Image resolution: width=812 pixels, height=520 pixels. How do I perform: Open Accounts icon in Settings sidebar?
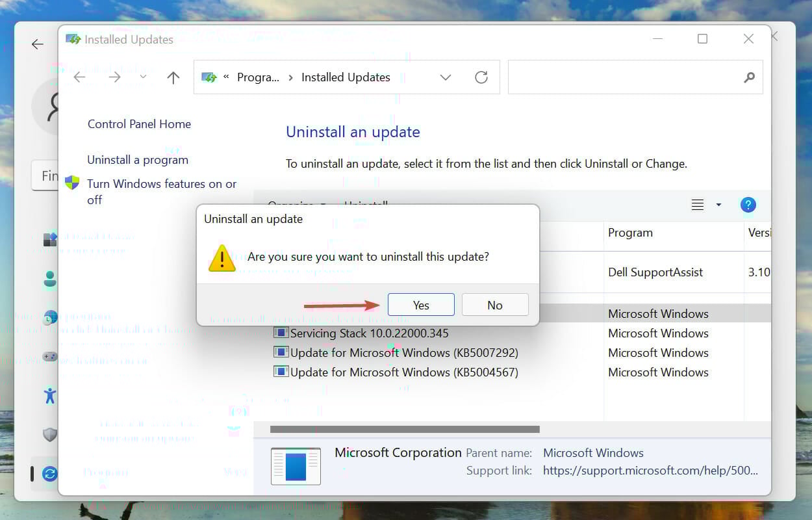(50, 279)
